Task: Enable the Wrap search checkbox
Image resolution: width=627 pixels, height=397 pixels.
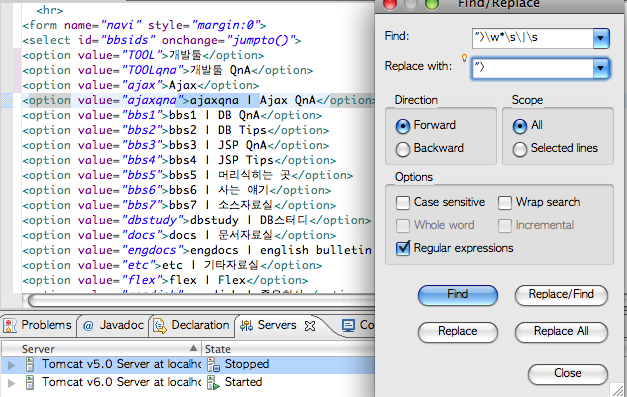Action: click(505, 203)
